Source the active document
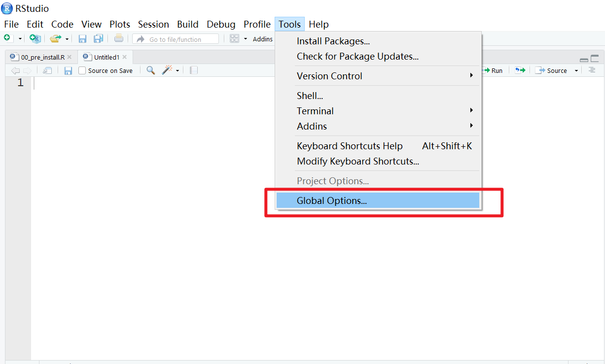 pos(552,70)
